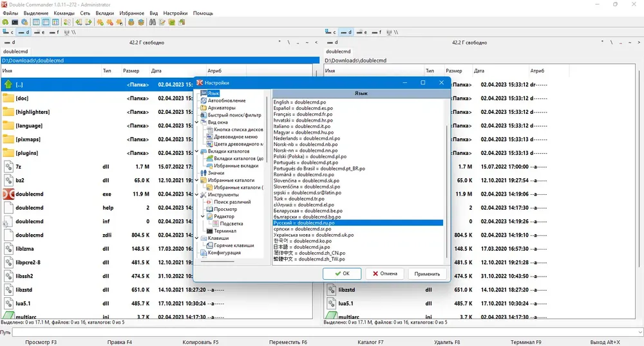Image resolution: width=644 pixels, height=346 pixels.
Task: Click the language list vertical scrollbar
Action: click(x=447, y=180)
